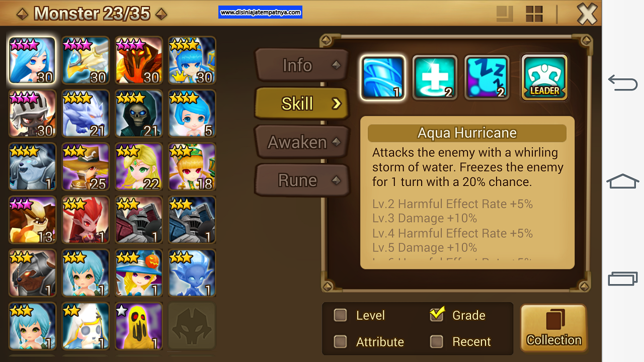Click left arrow beside Monster title
Viewport: 644px width, 362px height.
coord(23,14)
